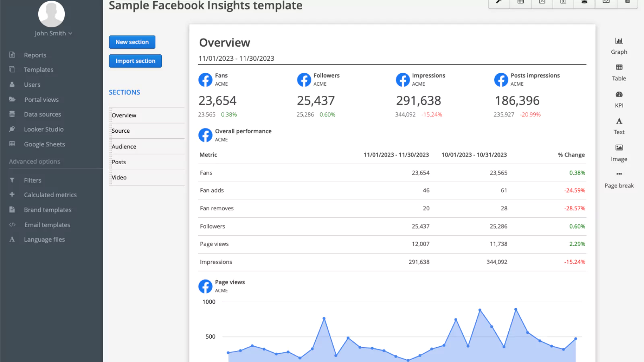Click the 11/01/2023 - 11/30/2023 date range subtitle
This screenshot has height=362, width=644.
click(236, 58)
